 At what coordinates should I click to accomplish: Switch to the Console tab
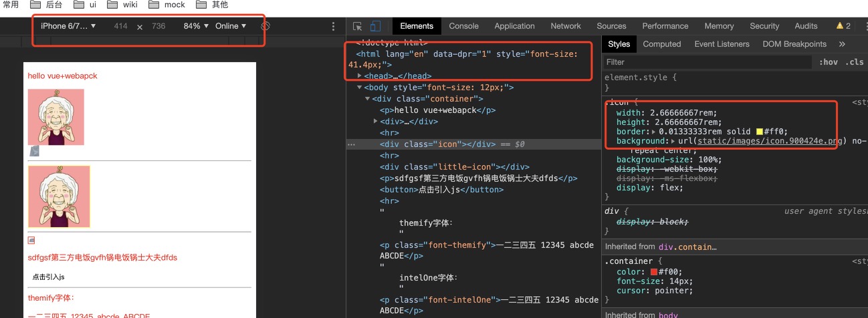click(x=463, y=26)
